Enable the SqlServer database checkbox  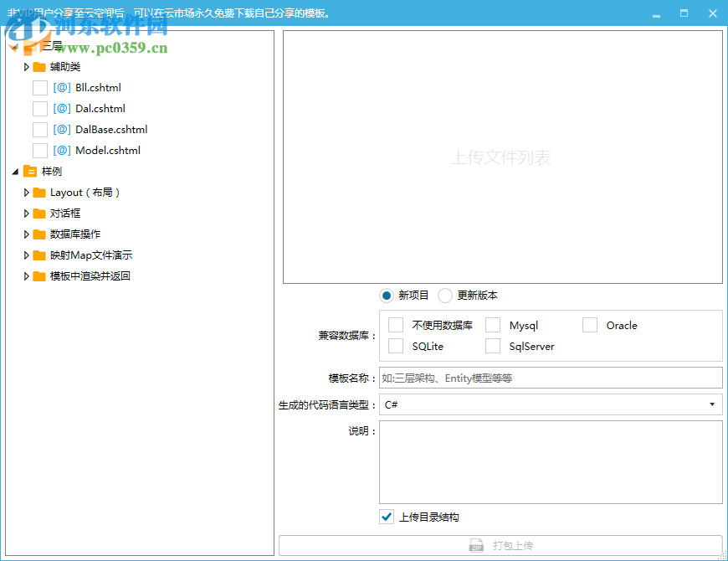tap(493, 346)
